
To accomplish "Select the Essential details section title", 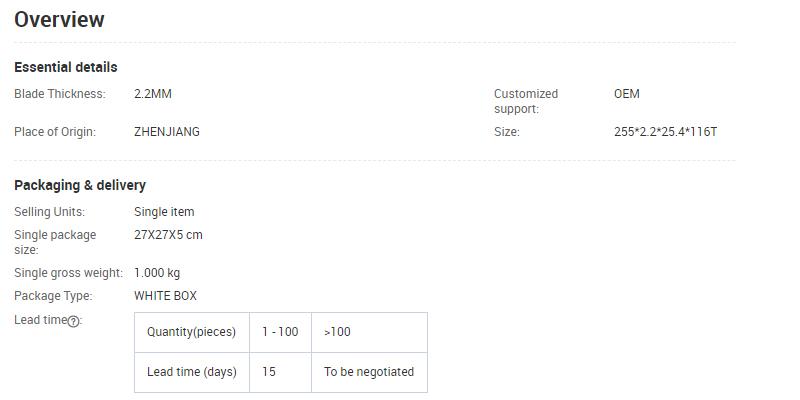I will [x=66, y=67].
